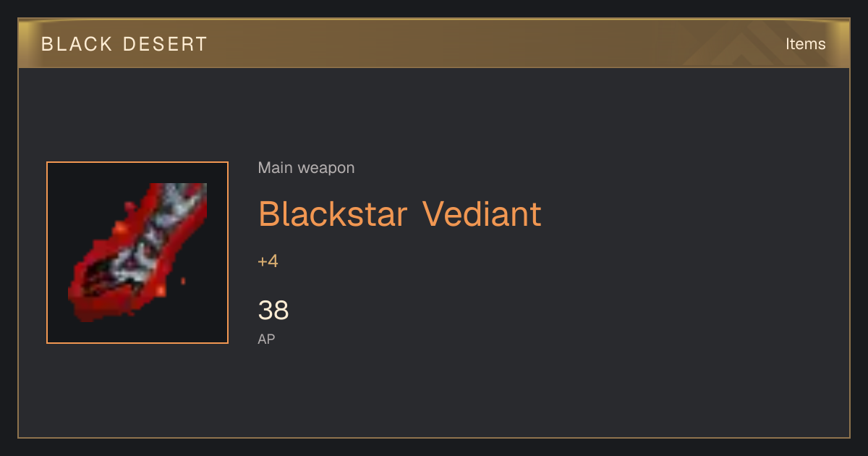The height and width of the screenshot is (456, 868).
Task: Open the Items link in header
Action: coord(805,44)
